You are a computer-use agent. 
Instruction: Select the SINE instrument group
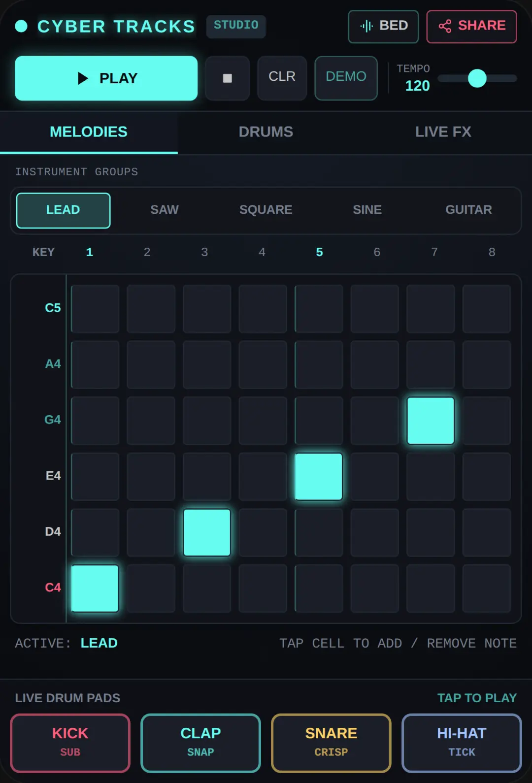tap(367, 210)
